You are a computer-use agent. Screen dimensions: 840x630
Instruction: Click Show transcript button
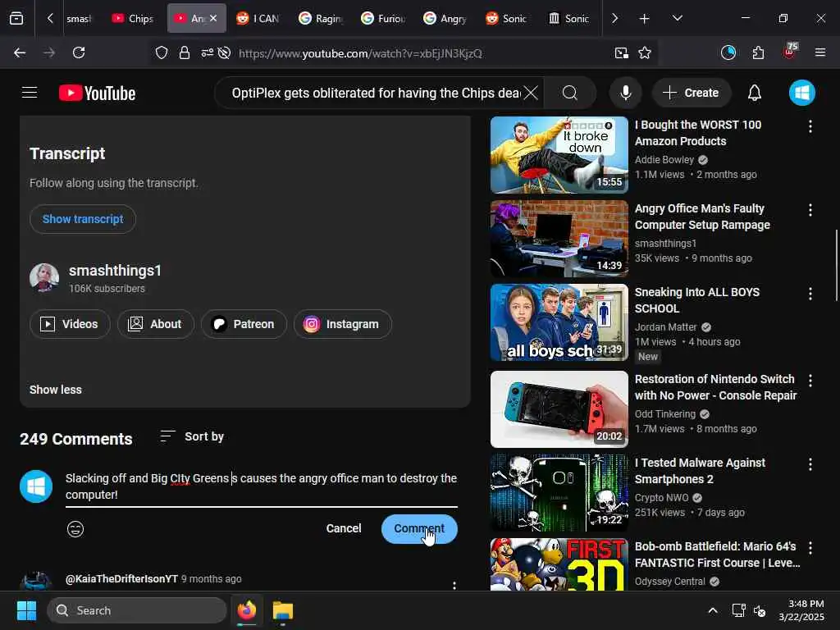[x=83, y=219]
